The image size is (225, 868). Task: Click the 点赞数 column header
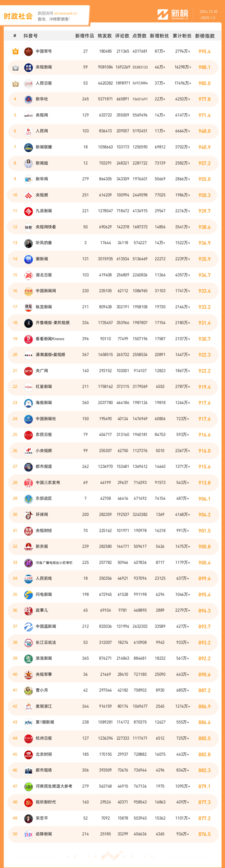(139, 36)
